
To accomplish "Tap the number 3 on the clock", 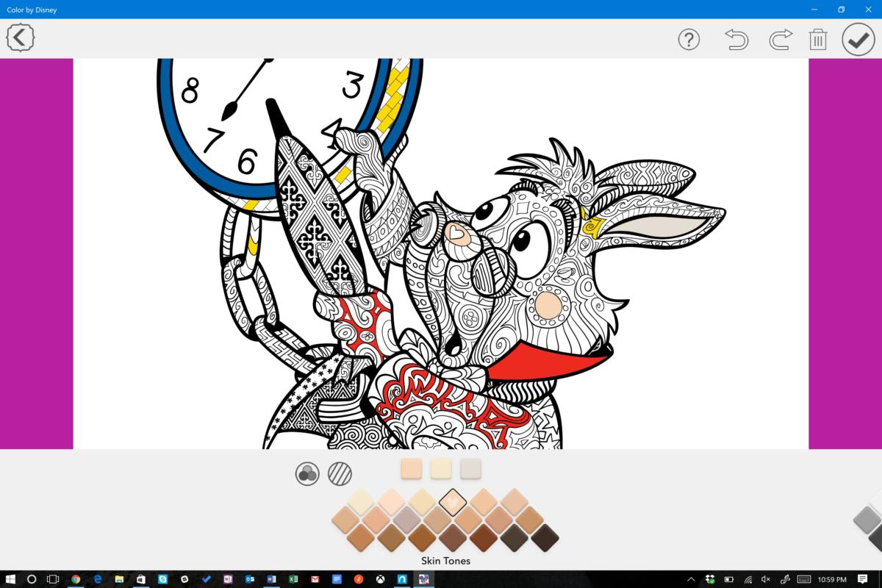I will (353, 85).
